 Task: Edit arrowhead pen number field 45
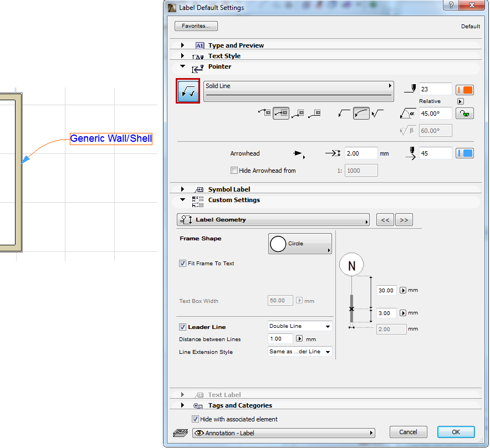[435, 153]
